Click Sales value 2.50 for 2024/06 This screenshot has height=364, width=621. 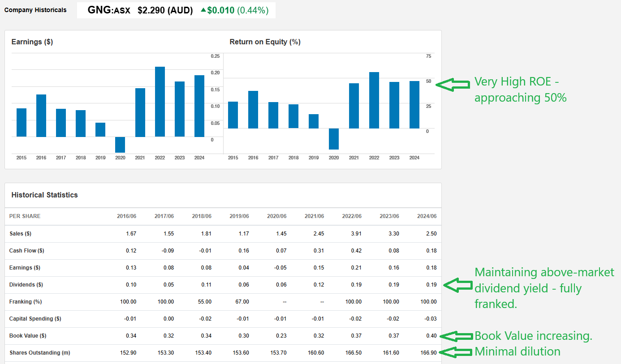click(432, 234)
